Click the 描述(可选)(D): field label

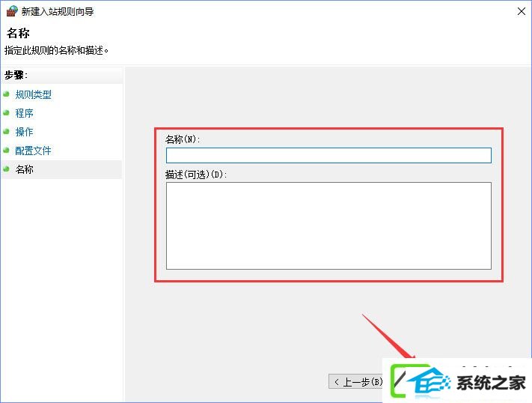click(196, 175)
